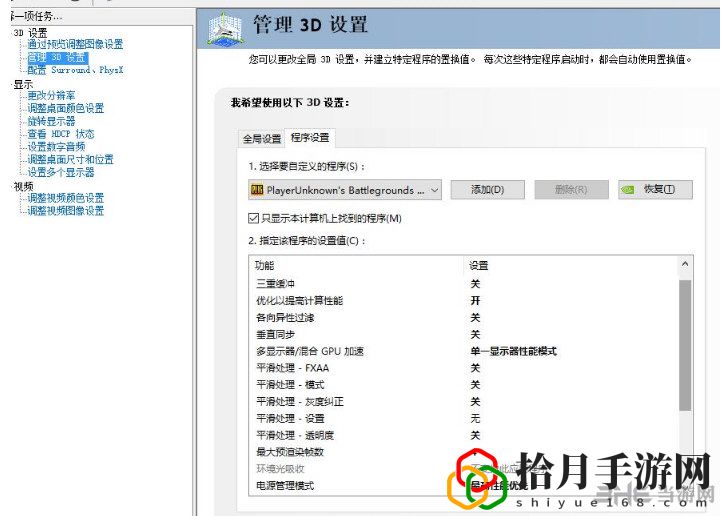Click the '恢复(T)' button
723x516 pixels.
655,190
